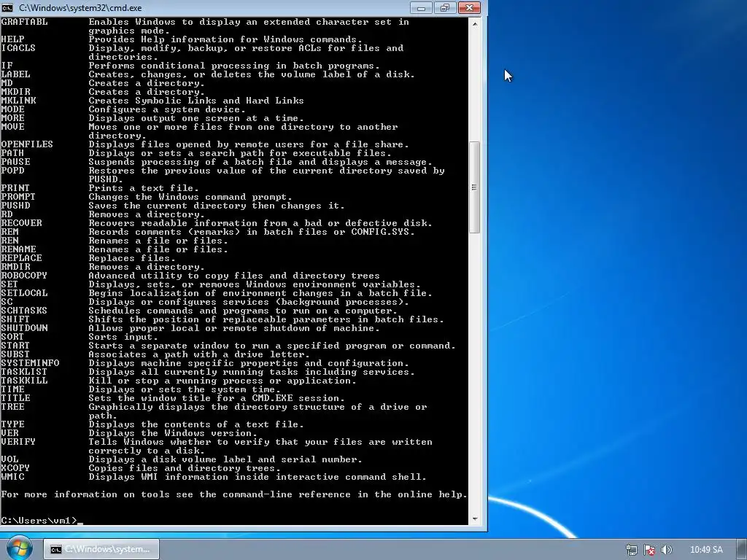Click the WMIC command name
The width and height of the screenshot is (747, 560).
tap(12, 477)
